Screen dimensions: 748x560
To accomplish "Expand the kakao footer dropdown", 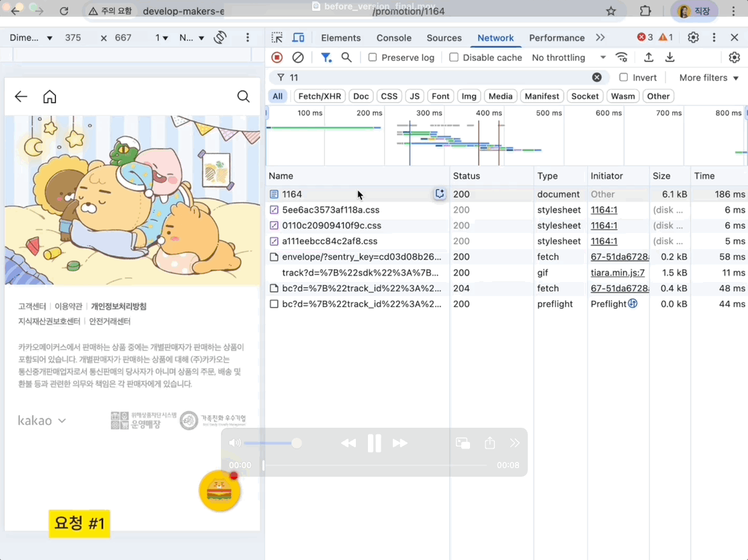I will point(42,421).
